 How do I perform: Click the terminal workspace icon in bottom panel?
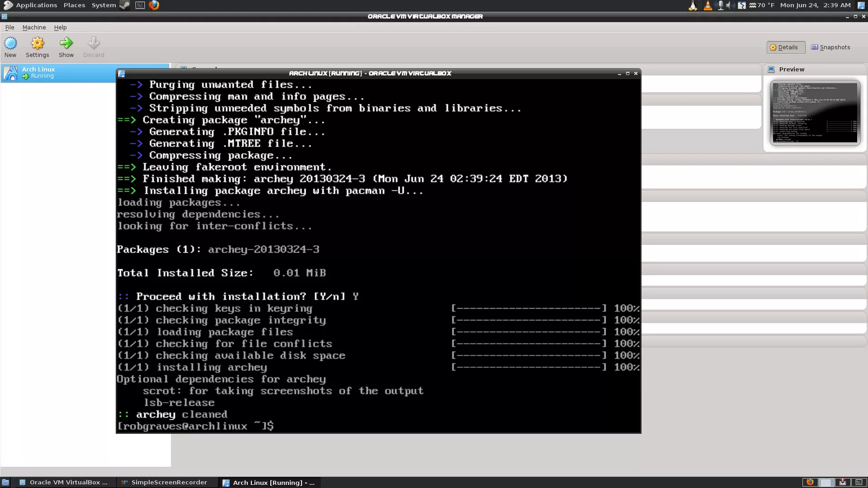tap(859, 482)
